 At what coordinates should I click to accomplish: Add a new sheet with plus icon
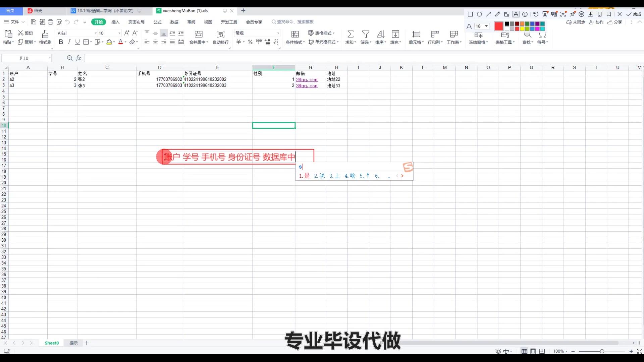tap(87, 343)
